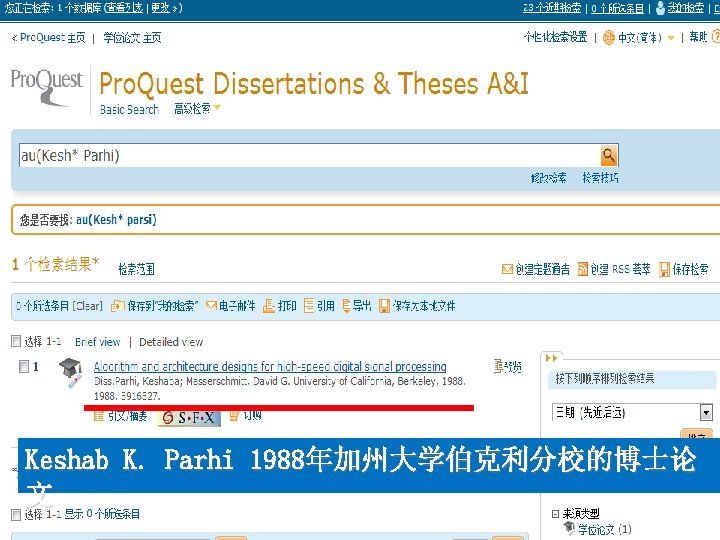Click the 检索范围 link
Image resolution: width=720 pixels, height=540 pixels.
coord(136,269)
